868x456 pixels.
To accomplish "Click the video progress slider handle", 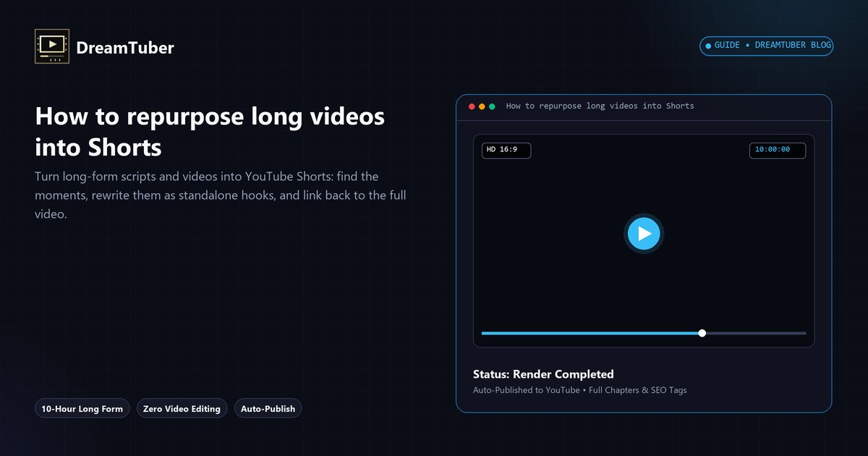I will pyautogui.click(x=702, y=333).
